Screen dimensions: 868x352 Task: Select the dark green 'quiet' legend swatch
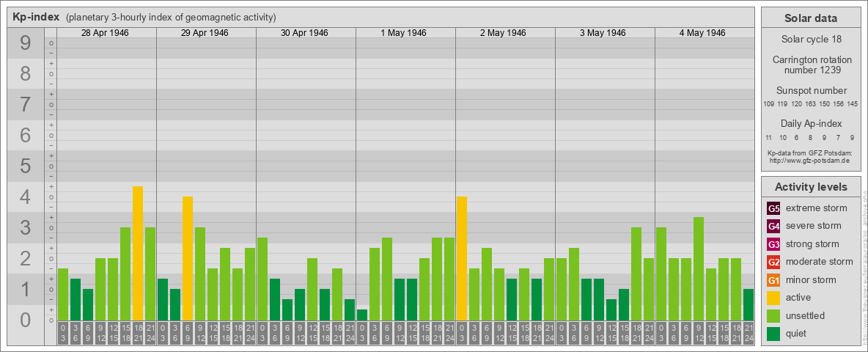774,334
